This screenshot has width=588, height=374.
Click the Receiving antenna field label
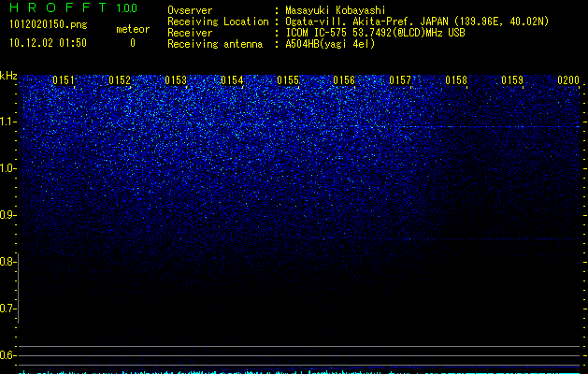point(215,44)
